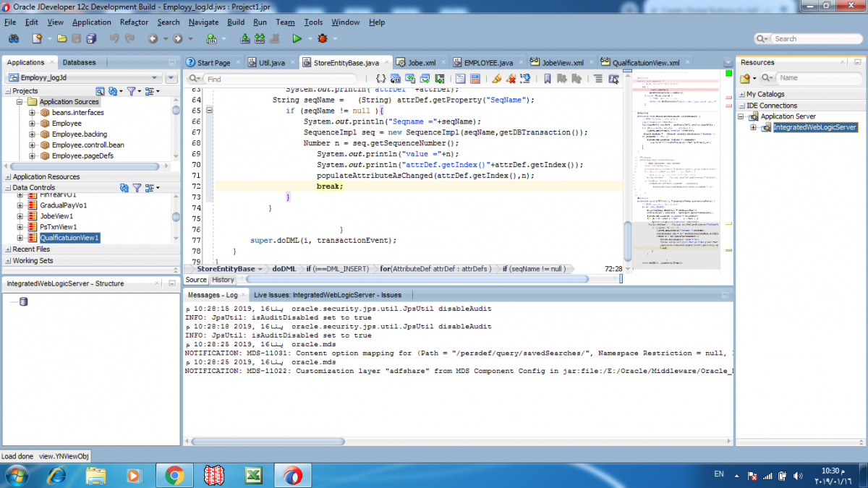Click the refresh icon in the Data Controls header
The width and height of the screenshot is (868, 488).
[124, 188]
